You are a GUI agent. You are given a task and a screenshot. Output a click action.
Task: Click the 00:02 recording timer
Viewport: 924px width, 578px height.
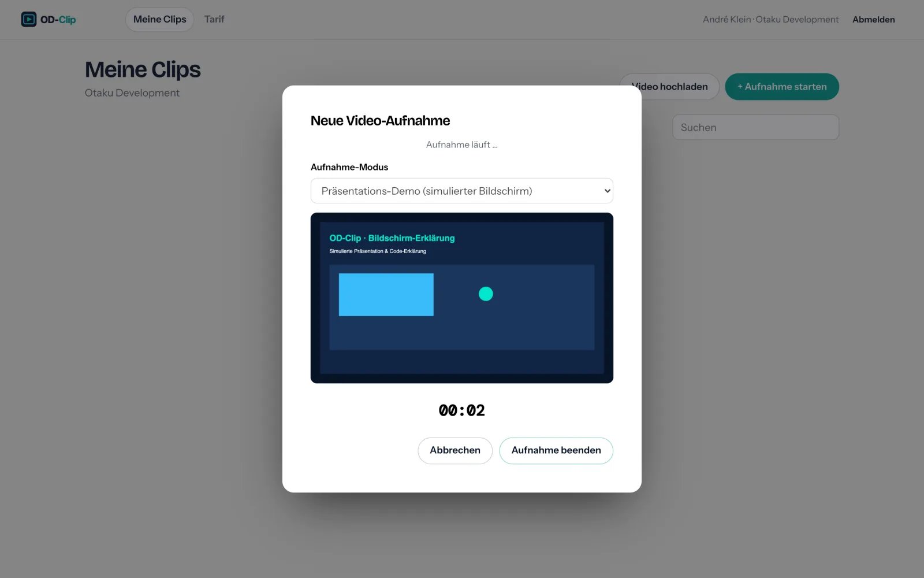pos(462,410)
